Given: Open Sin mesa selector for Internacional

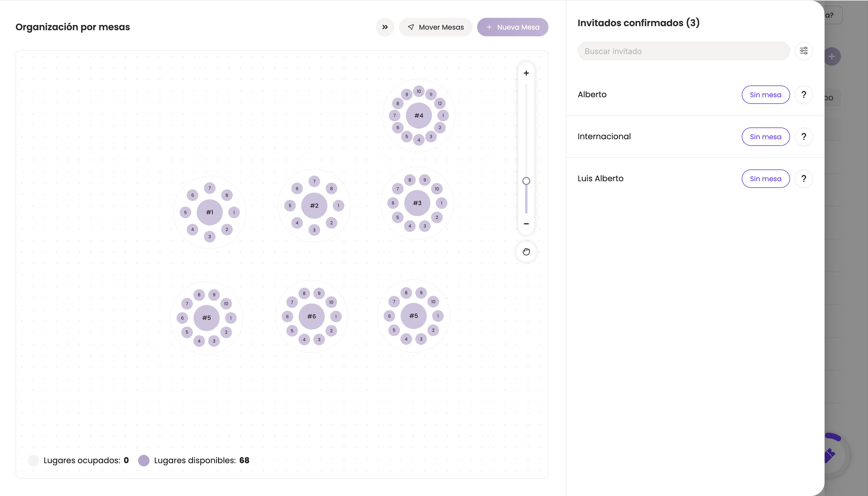Looking at the screenshot, I should click(766, 137).
